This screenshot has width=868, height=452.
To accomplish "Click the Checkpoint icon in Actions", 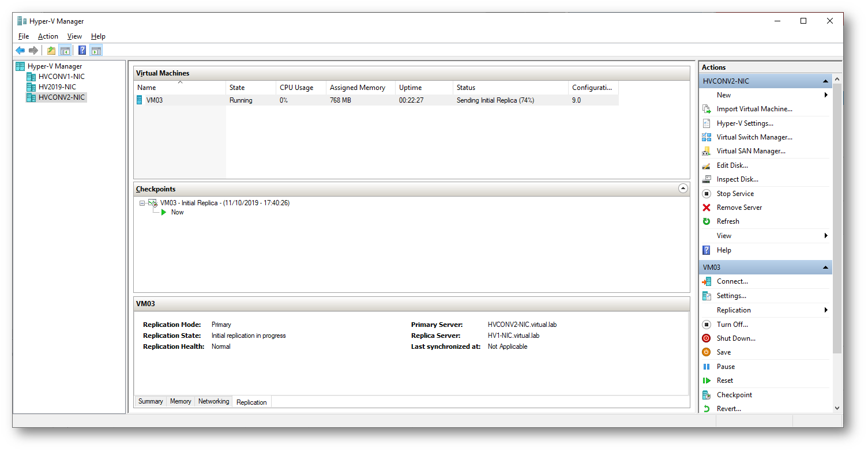I will pyautogui.click(x=707, y=395).
